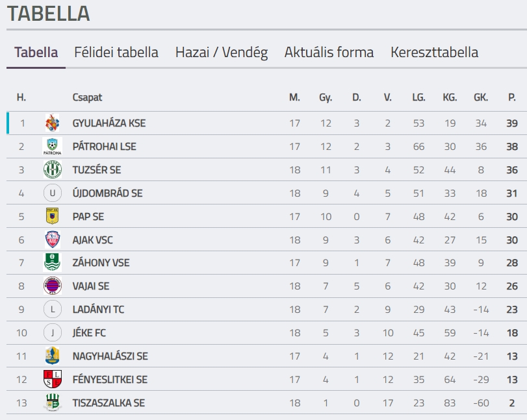Open the Hazai / Vendég tab

(222, 53)
